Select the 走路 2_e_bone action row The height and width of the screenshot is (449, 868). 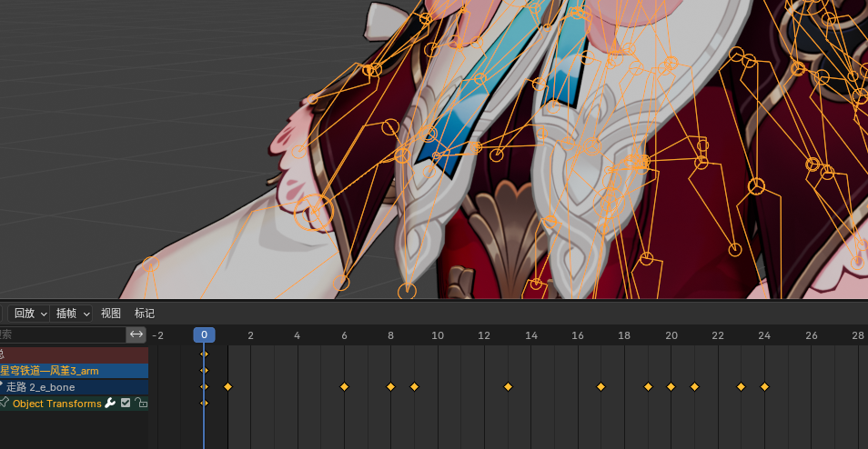[75, 387]
